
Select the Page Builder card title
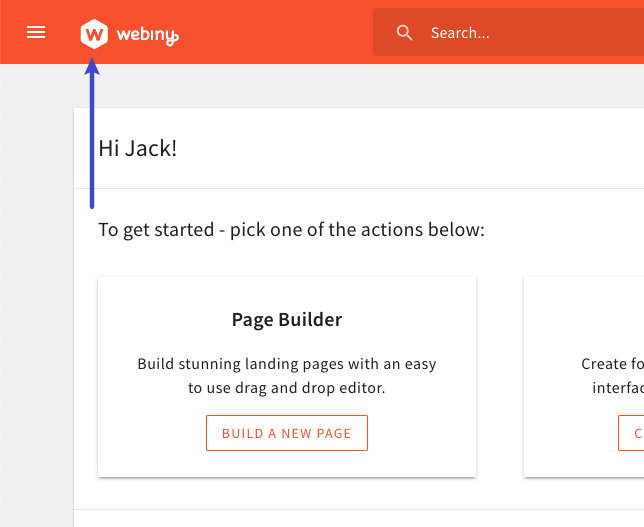coord(287,320)
